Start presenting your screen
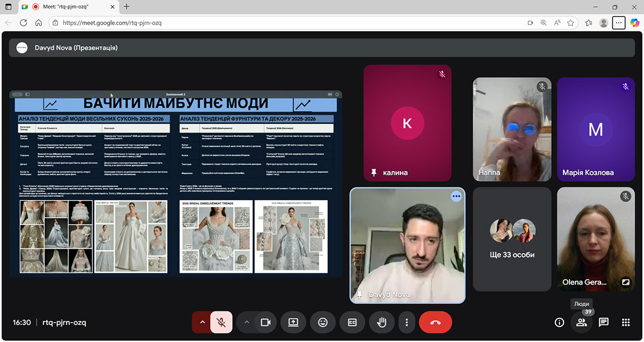Screen dimensions: 644x342 tap(293, 322)
